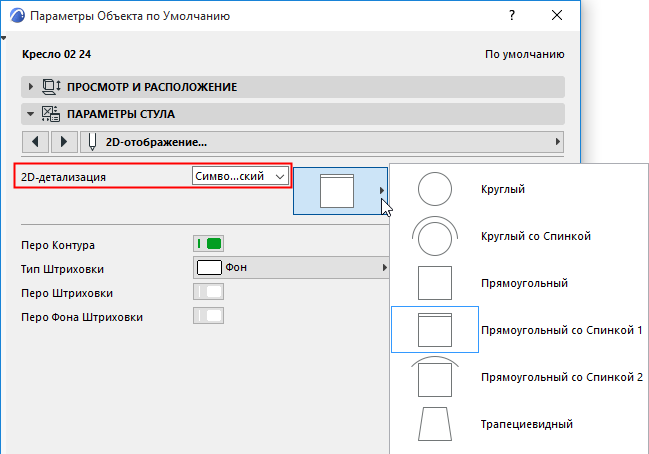This screenshot has width=649, height=454.
Task: Open the chair symbol shape popup
Action: pos(340,191)
